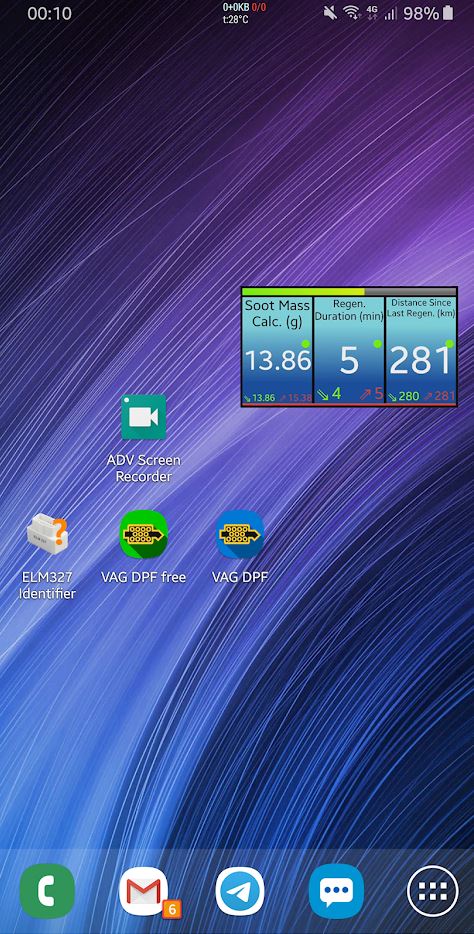Screen dimensions: 474x934
Task: Tap the Wi-Fi status bar icon
Action: tap(352, 13)
